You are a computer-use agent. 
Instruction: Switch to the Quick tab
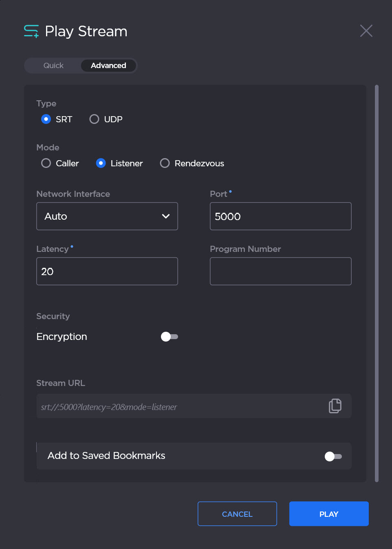[53, 66]
